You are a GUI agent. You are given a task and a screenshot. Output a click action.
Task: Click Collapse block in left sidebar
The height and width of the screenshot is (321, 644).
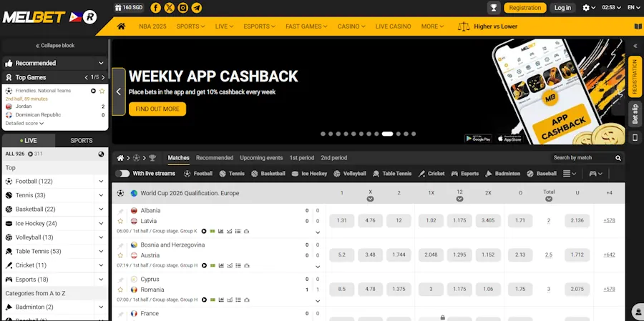tap(54, 46)
